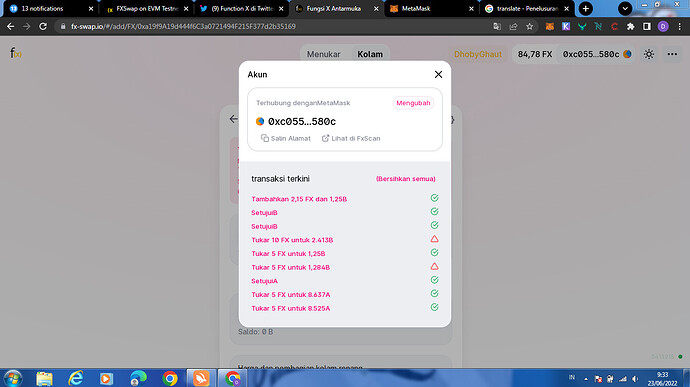Bookmark page with the star icon

pos(529,26)
